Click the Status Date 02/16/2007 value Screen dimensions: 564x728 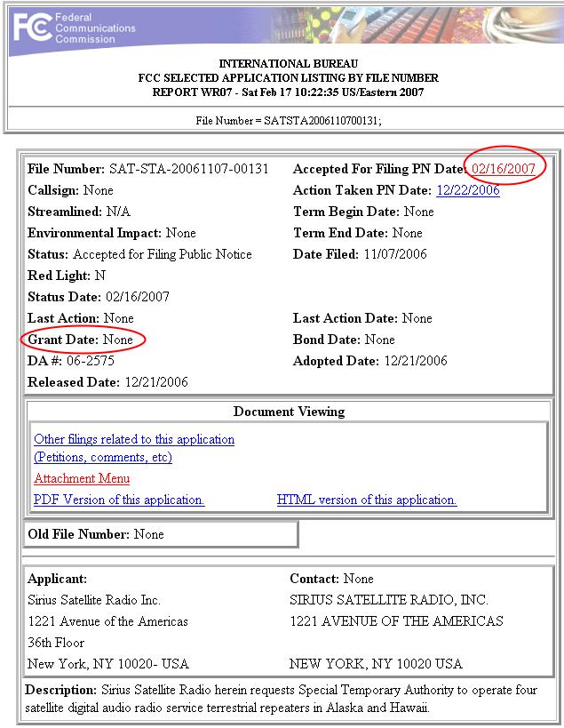(138, 297)
